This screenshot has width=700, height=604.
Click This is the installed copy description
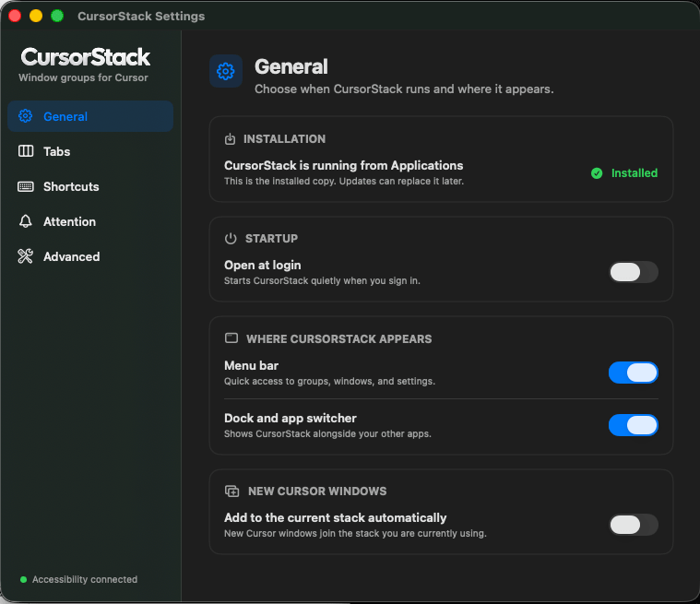click(344, 182)
